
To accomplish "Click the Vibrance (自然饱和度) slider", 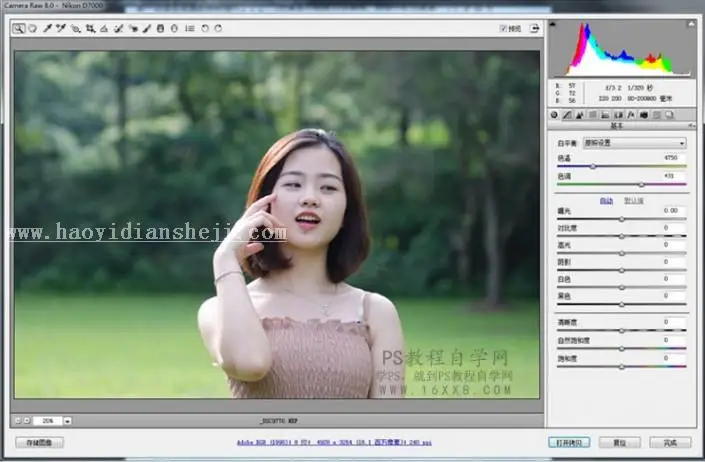I will [621, 348].
